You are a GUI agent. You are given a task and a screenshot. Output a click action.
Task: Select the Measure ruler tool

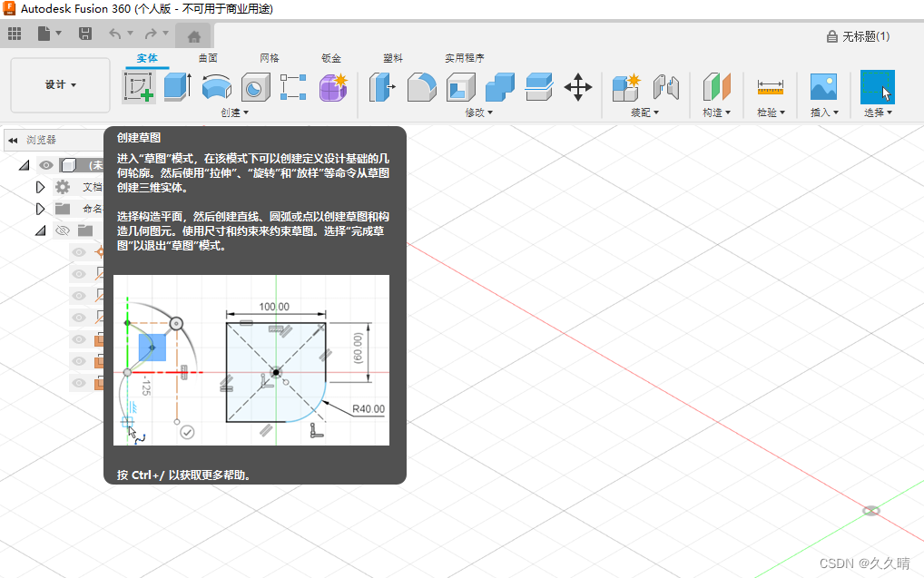point(771,87)
